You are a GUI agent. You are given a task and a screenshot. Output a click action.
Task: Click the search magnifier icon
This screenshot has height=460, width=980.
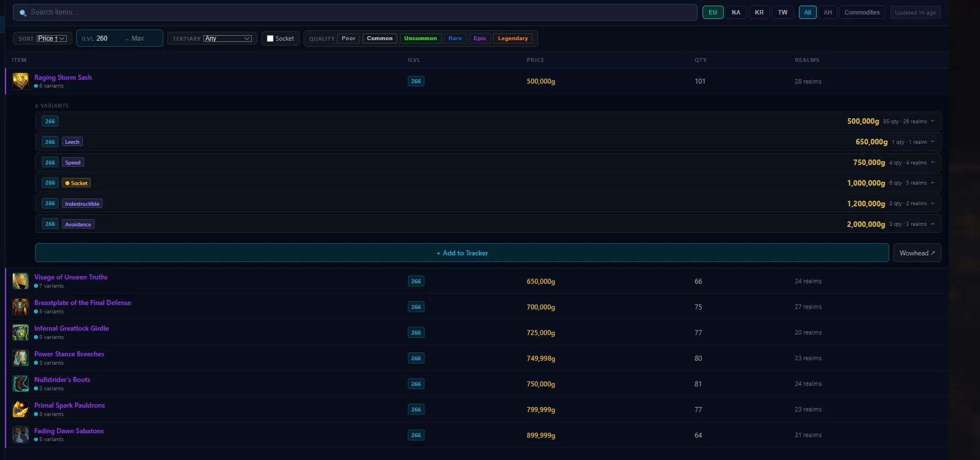23,13
